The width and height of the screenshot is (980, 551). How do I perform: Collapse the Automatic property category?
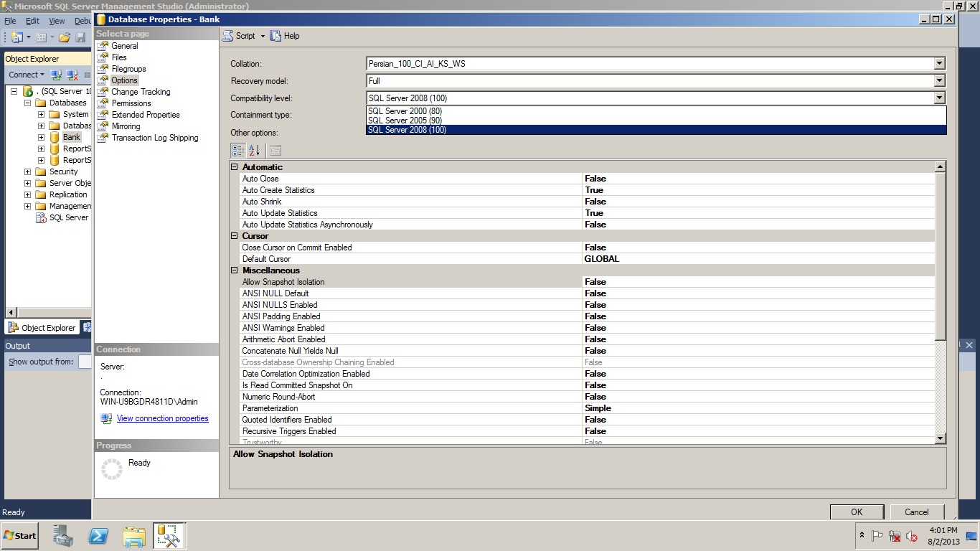(235, 167)
